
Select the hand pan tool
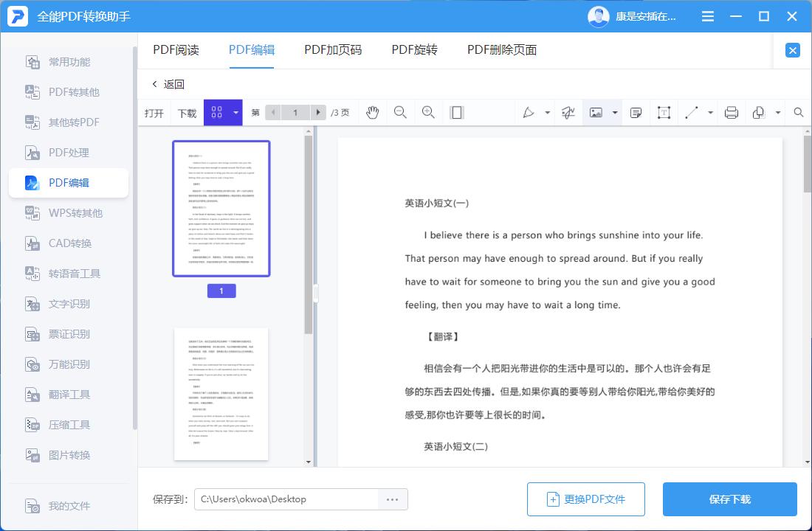click(x=373, y=112)
